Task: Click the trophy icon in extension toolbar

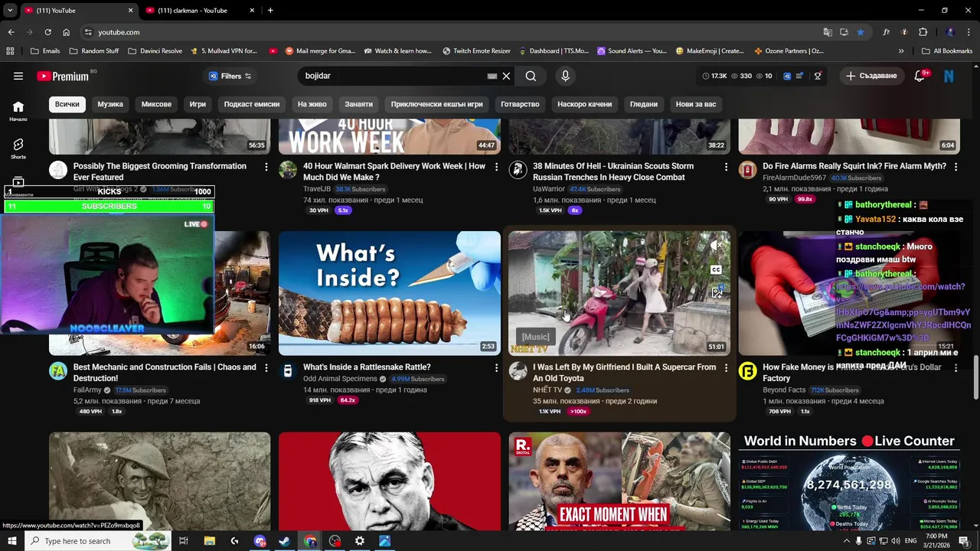Action: click(x=818, y=76)
